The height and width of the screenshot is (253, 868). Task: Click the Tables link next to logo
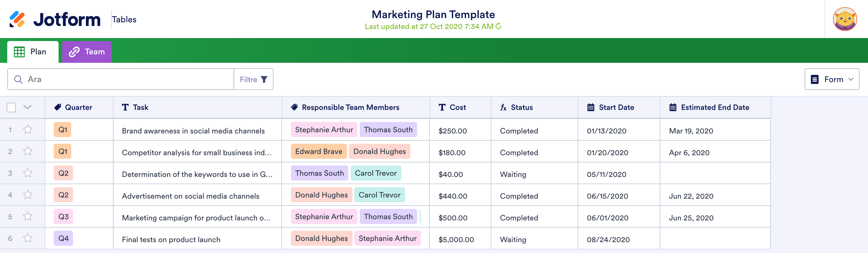pyautogui.click(x=124, y=20)
